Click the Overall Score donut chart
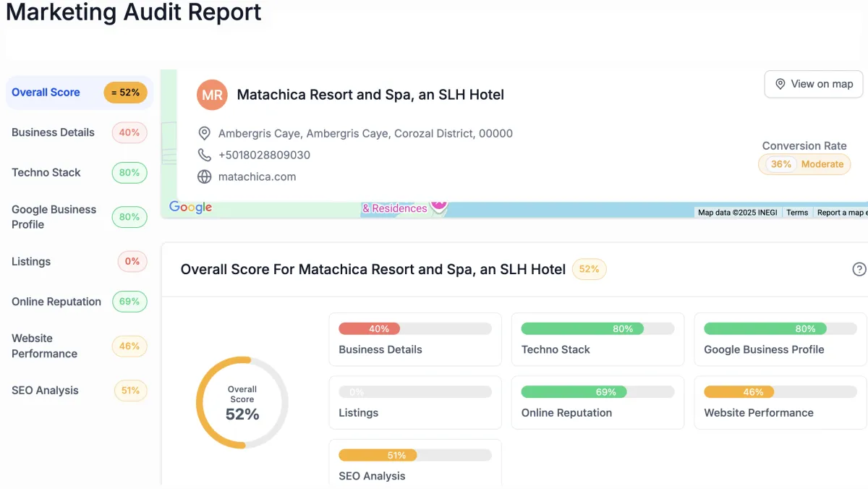This screenshot has height=489, width=868. pos(242,403)
